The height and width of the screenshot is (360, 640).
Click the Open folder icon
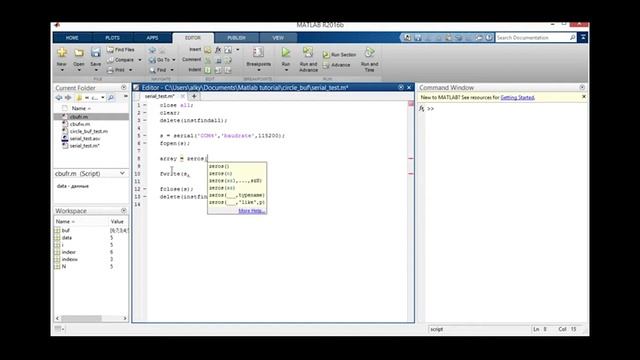[x=79, y=53]
